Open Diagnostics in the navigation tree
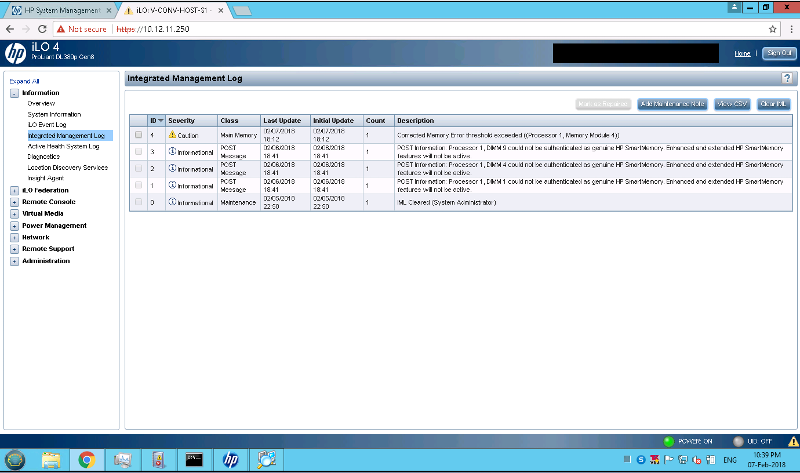Screen dimensions: 800x473 click(x=43, y=157)
